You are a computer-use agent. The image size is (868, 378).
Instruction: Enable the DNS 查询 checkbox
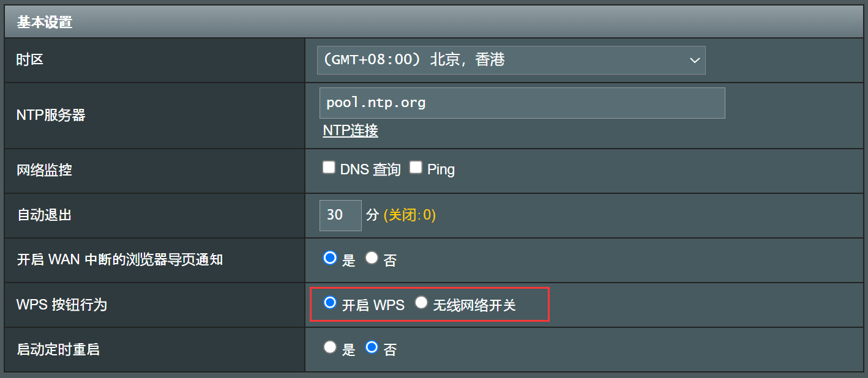329,168
